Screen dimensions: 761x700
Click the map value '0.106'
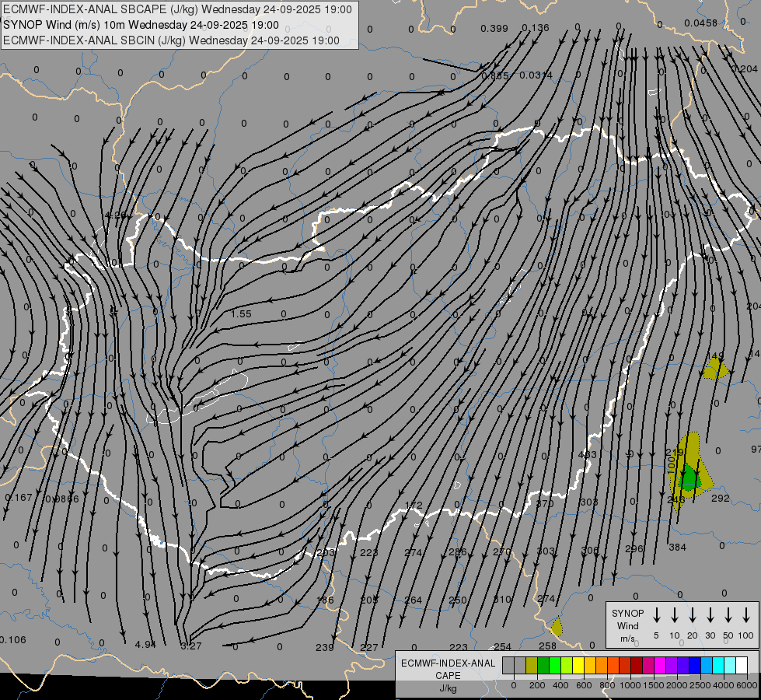(x=13, y=640)
